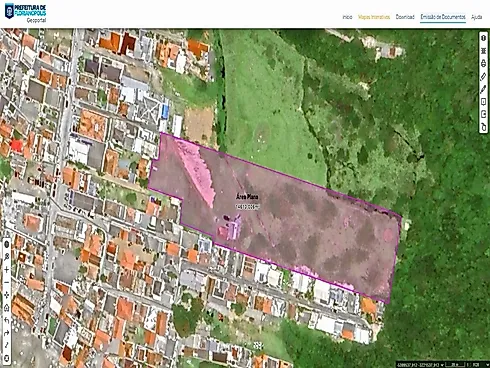
Task: Click the print map icon
Action: (484, 63)
